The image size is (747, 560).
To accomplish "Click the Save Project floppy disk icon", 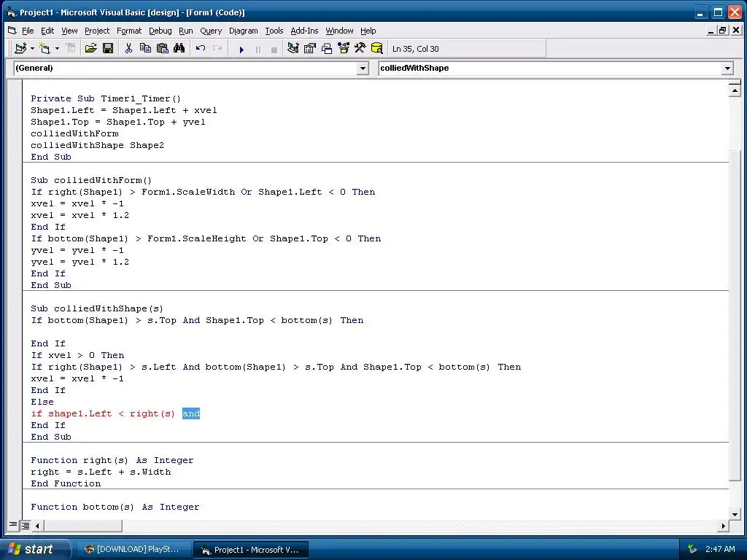I will 108,48.
